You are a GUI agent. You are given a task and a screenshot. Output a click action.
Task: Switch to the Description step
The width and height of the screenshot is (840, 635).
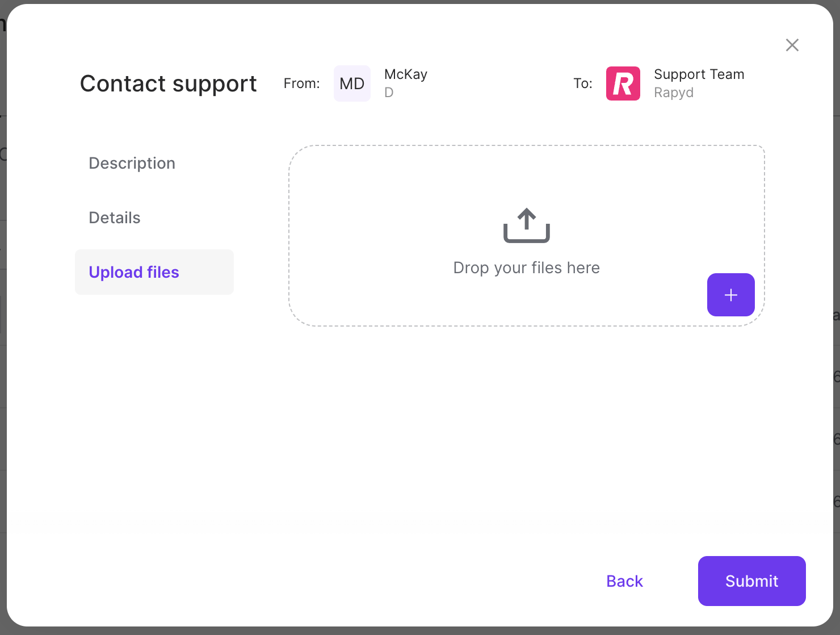132,163
